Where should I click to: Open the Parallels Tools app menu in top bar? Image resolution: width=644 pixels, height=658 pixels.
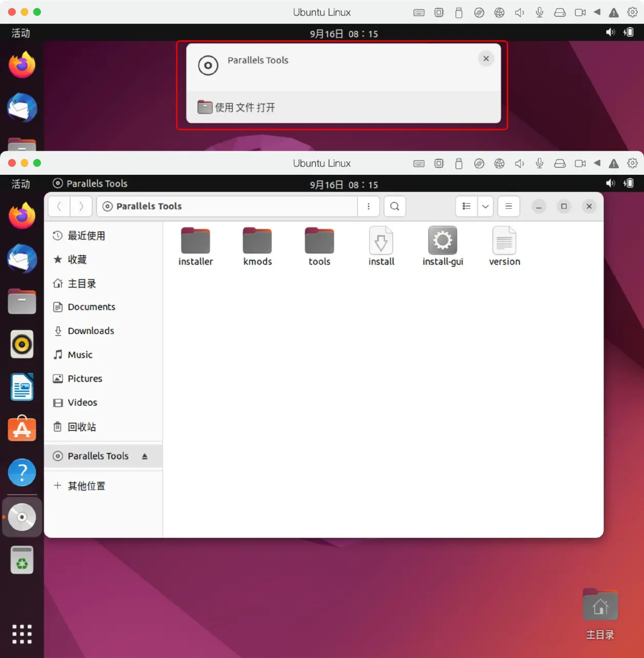pos(90,184)
